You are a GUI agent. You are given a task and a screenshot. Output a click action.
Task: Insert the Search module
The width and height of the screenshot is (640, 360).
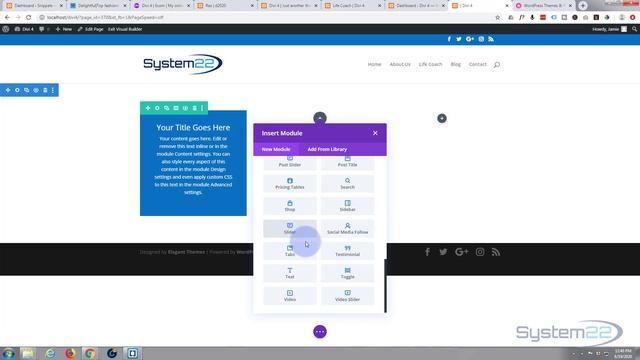[347, 184]
